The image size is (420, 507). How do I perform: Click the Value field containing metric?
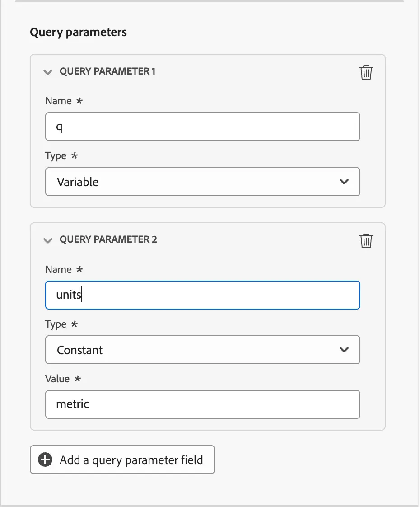click(x=203, y=404)
